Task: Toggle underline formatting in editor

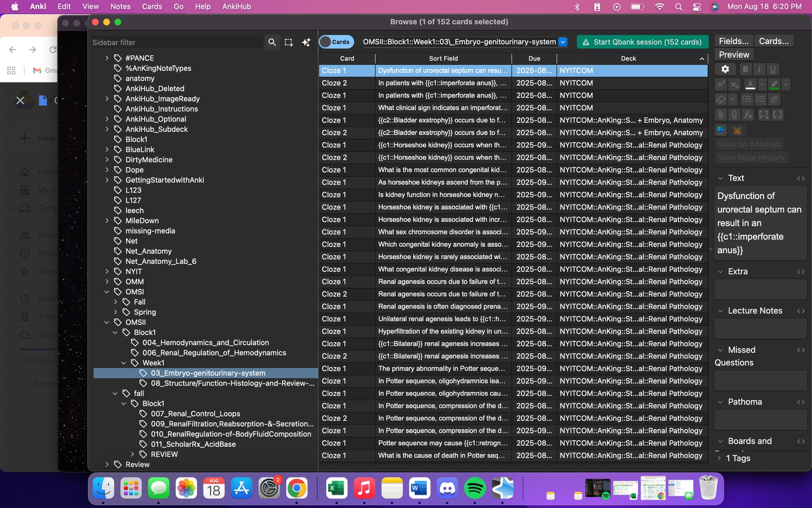Action: point(773,69)
